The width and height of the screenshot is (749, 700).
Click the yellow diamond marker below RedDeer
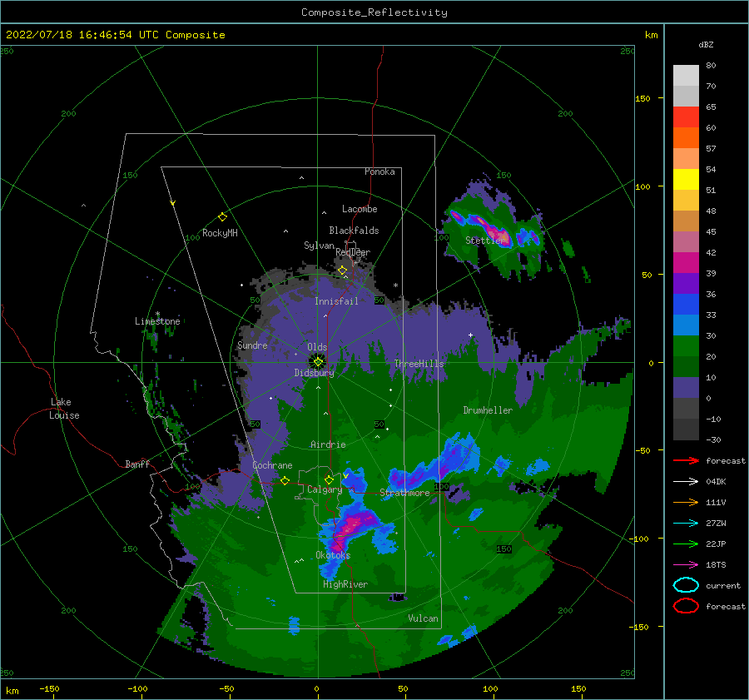pos(342,271)
